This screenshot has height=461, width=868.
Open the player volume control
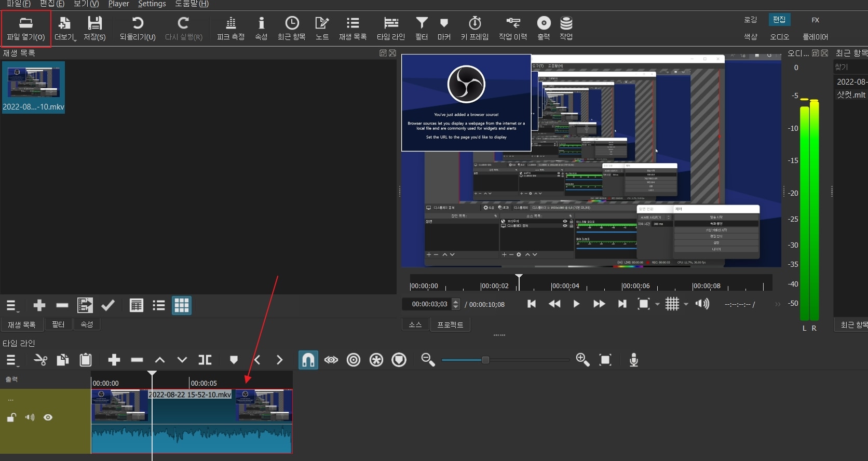(702, 304)
